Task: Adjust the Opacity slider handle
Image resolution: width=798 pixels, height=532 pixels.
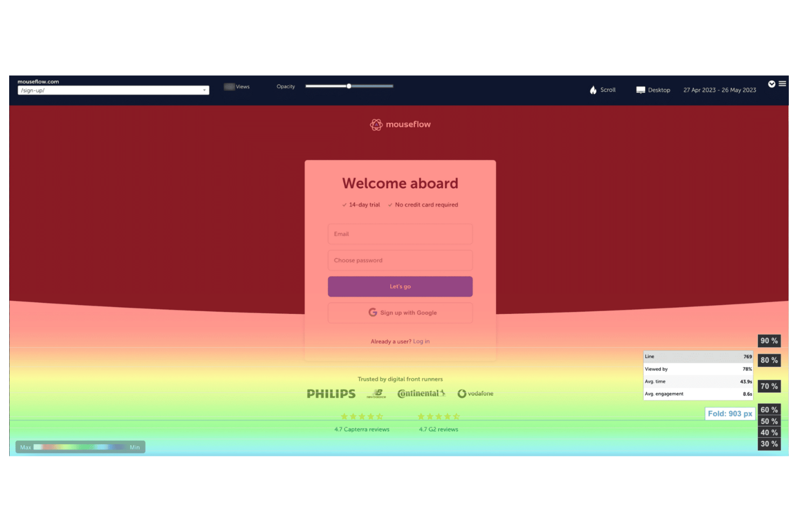Action: [x=349, y=85]
